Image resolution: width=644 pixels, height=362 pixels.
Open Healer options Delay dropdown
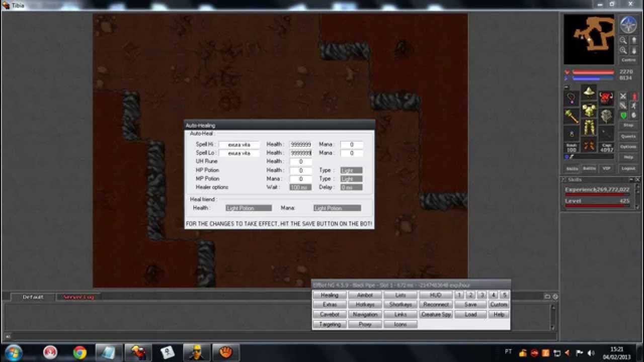pos(351,188)
